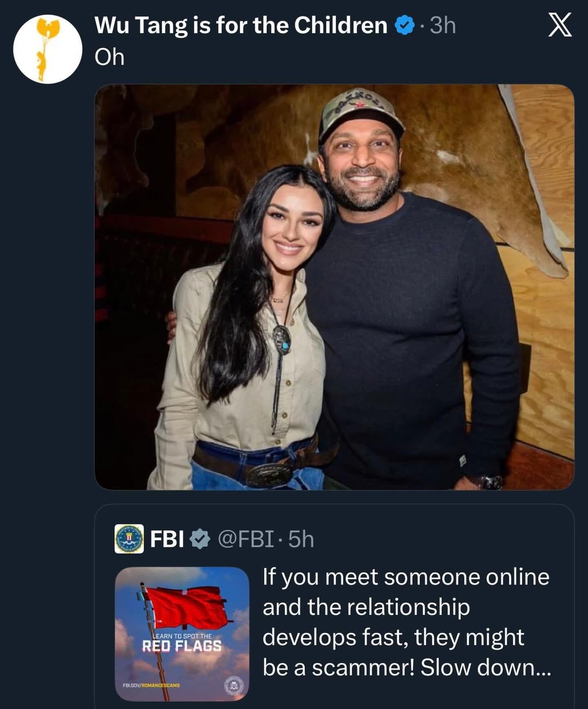The width and height of the screenshot is (588, 709).
Task: Click the FBI.GOV/ROMANCESCAMS text in thumbnail
Action: pos(151,685)
